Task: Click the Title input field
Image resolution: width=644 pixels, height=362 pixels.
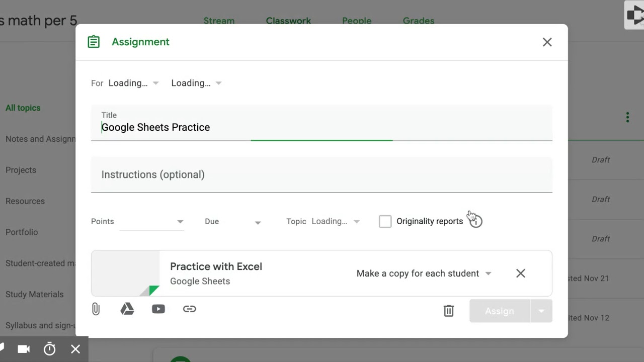Action: point(321,123)
